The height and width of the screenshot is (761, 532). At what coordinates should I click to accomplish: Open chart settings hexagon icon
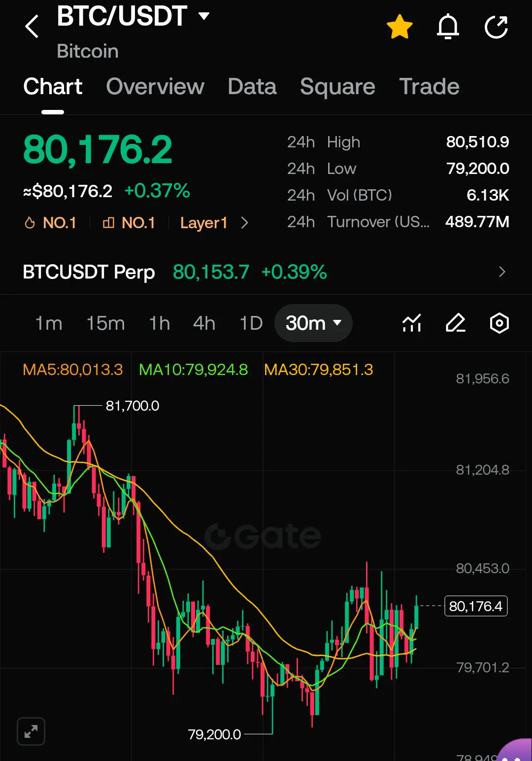coord(499,323)
